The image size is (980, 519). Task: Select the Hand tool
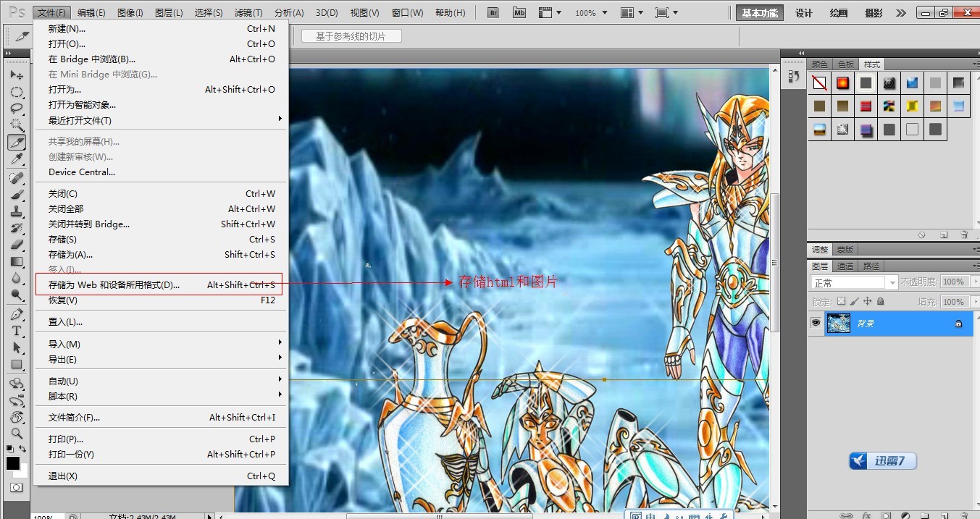tap(17, 417)
